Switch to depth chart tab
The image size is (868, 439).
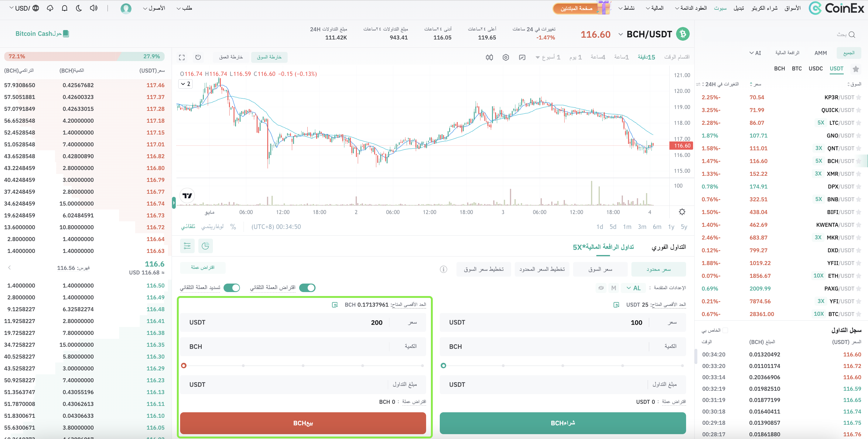pos(231,57)
